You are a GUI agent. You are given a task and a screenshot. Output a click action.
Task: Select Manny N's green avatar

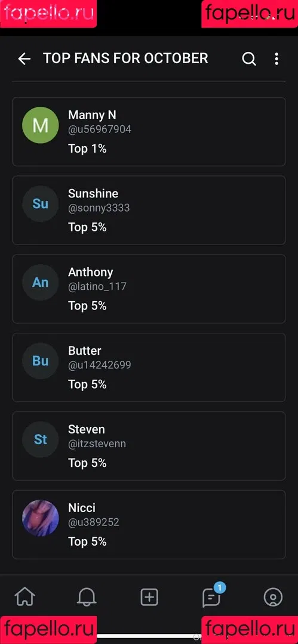click(x=41, y=125)
